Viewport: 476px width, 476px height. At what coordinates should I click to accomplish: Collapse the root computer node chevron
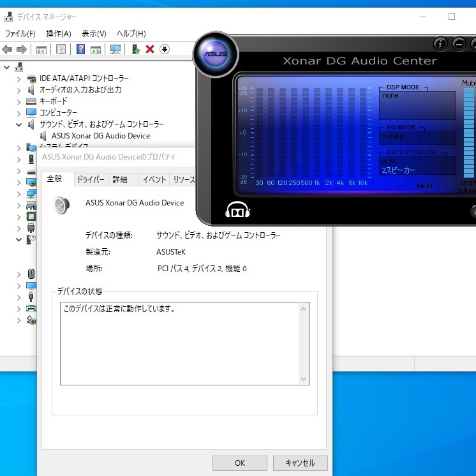(x=6, y=68)
